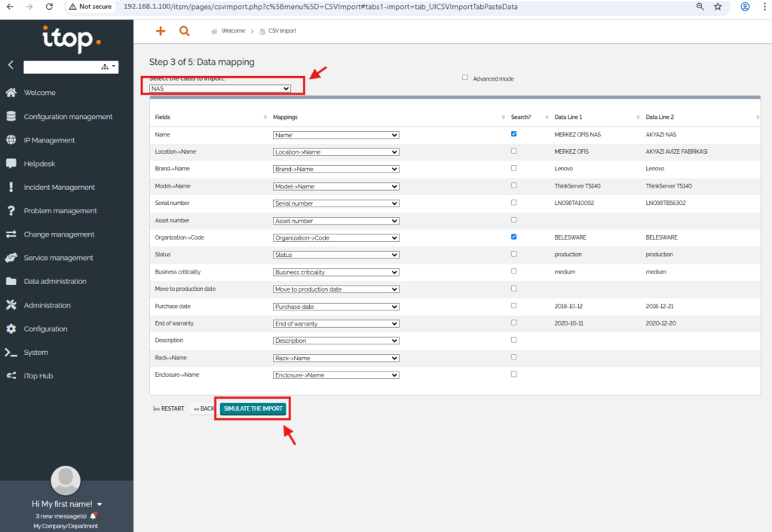Enable the Advanced mode checkbox

[465, 78]
